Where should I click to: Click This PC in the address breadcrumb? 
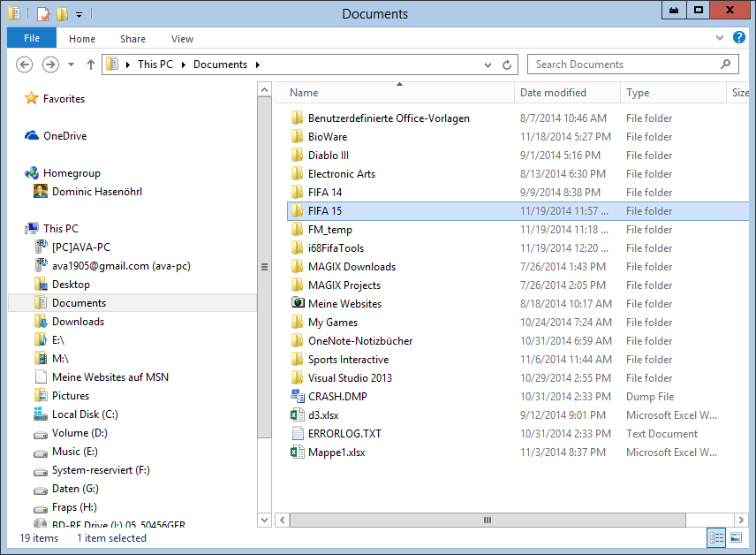coord(155,65)
